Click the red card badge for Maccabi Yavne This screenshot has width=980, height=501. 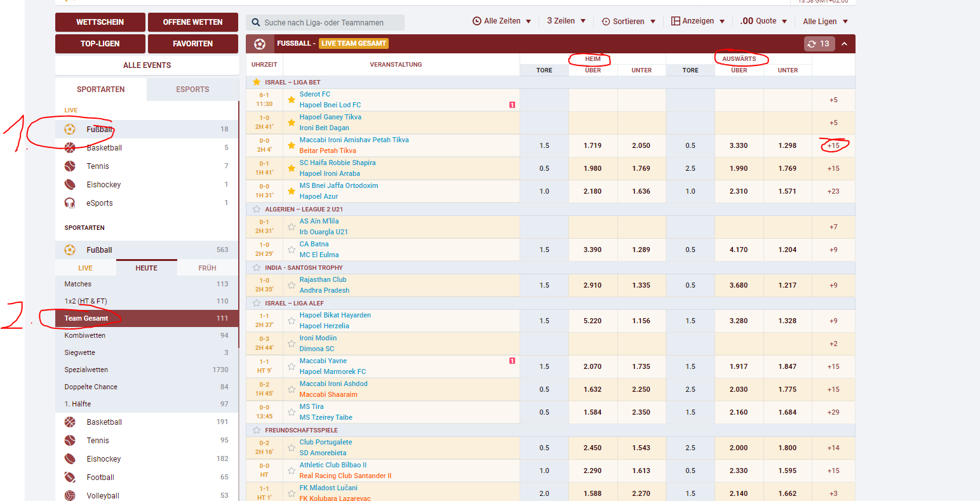pos(512,361)
